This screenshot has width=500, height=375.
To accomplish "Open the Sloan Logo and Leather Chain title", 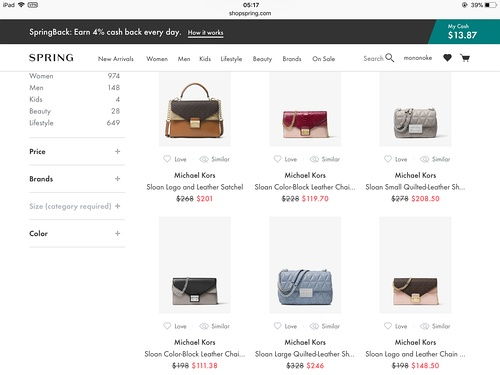I will coord(415,354).
